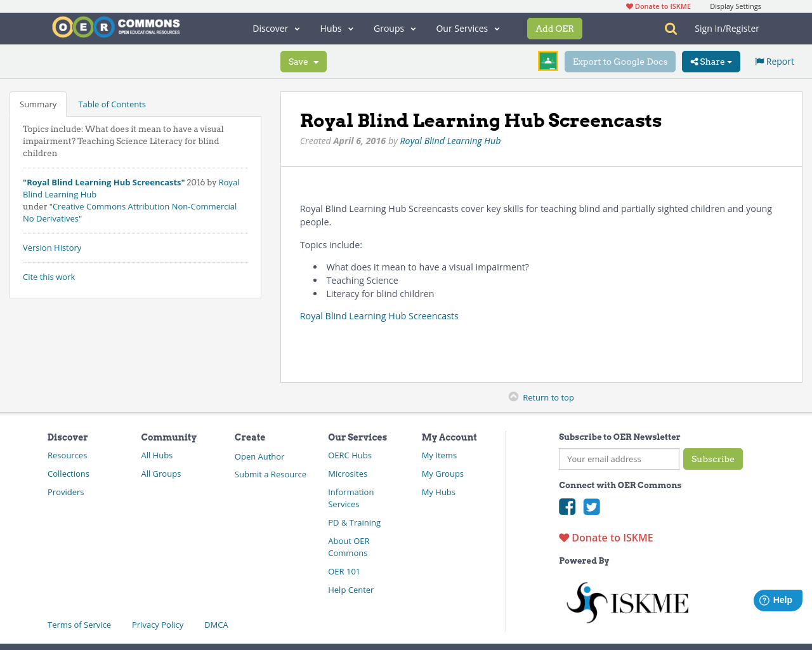Image resolution: width=812 pixels, height=650 pixels.
Task: Click the ISKME logo in footer
Action: coord(627,602)
